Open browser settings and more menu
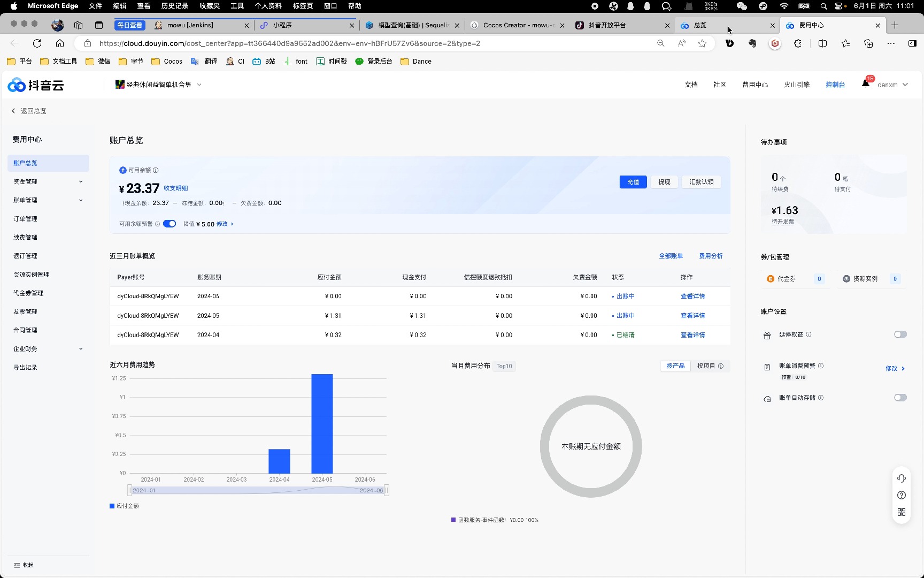 (891, 43)
